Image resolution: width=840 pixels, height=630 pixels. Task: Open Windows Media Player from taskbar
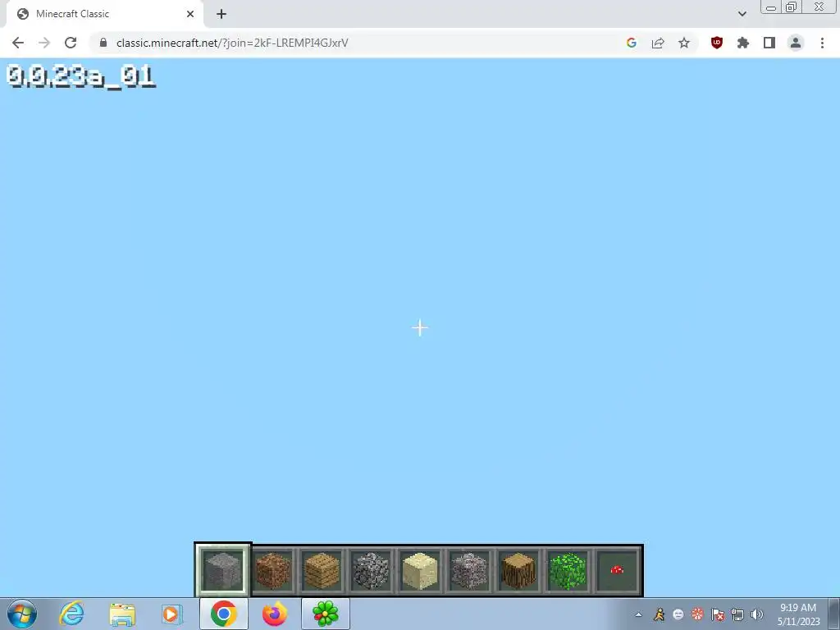171,614
